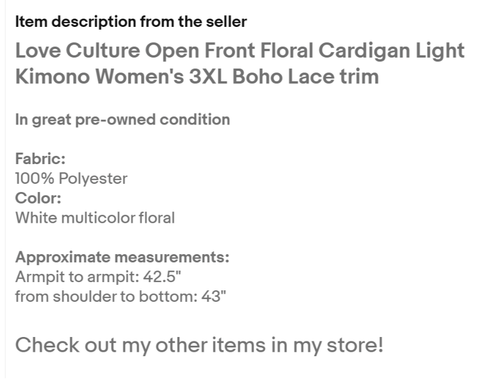This screenshot has width=500, height=382.
Task: Click the 'Armpit to armpit: 42.5"' line
Action: (x=98, y=277)
